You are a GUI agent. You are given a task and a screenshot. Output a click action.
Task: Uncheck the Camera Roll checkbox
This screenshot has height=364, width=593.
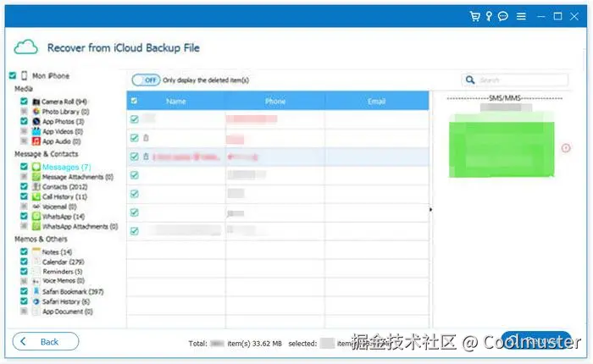24,102
